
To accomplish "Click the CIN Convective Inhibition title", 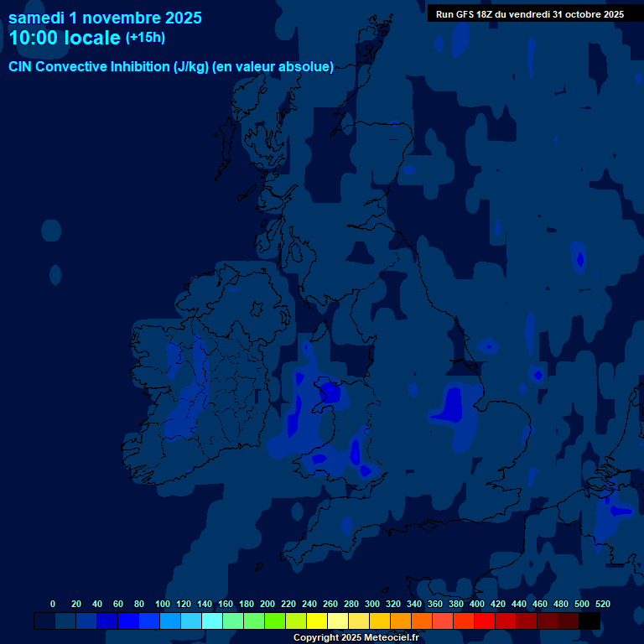I will [x=171, y=67].
